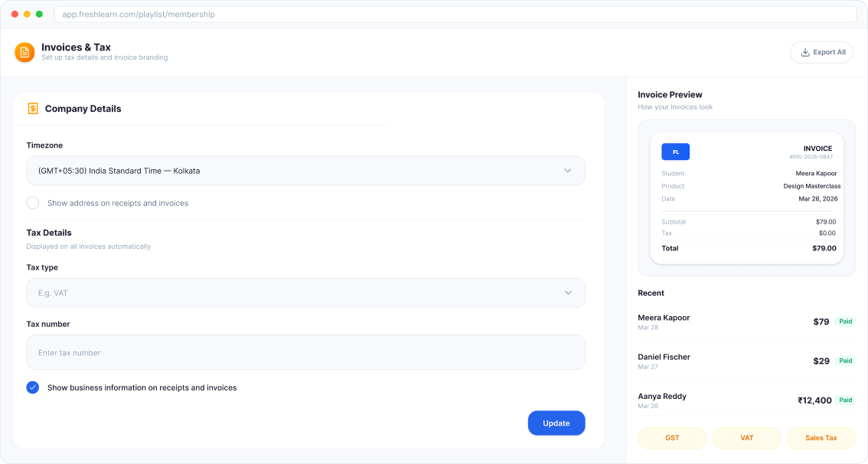Open the Timezone dropdown
This screenshot has width=868, height=464.
pyautogui.click(x=305, y=171)
